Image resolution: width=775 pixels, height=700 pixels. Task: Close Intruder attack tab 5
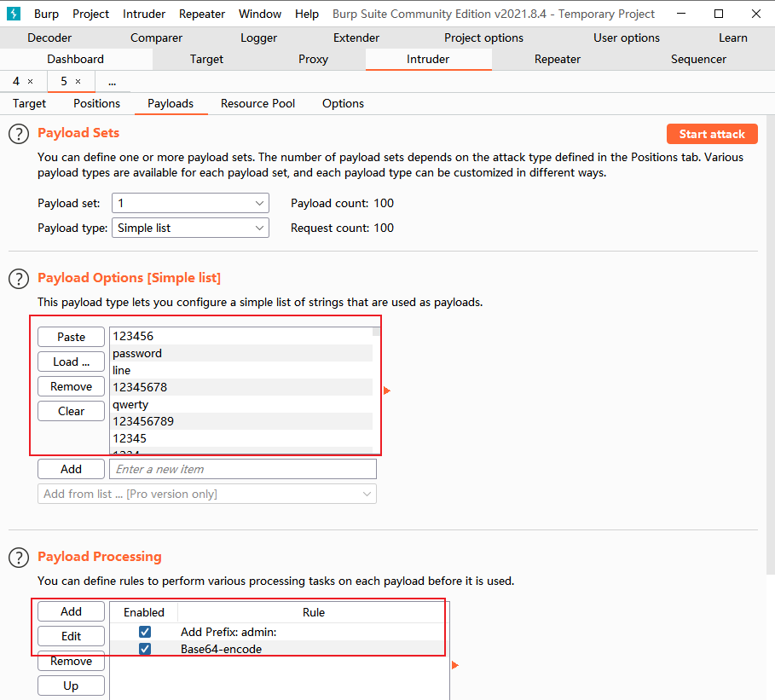tap(78, 82)
